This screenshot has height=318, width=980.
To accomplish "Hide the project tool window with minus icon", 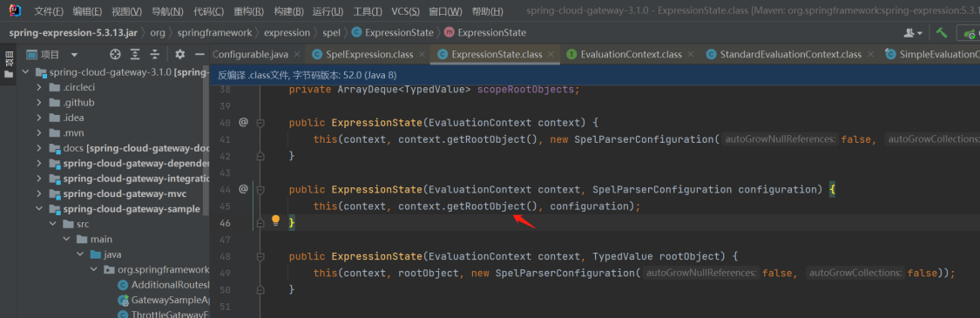I will click(x=200, y=54).
